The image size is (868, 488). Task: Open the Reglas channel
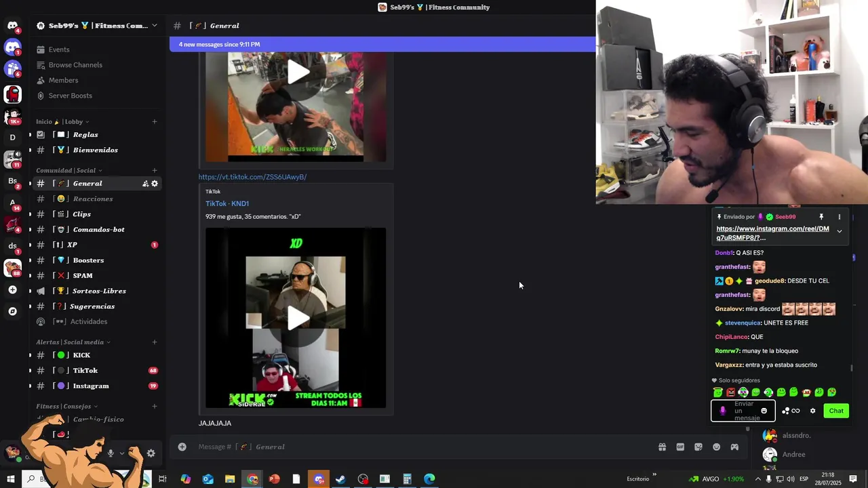97,135
